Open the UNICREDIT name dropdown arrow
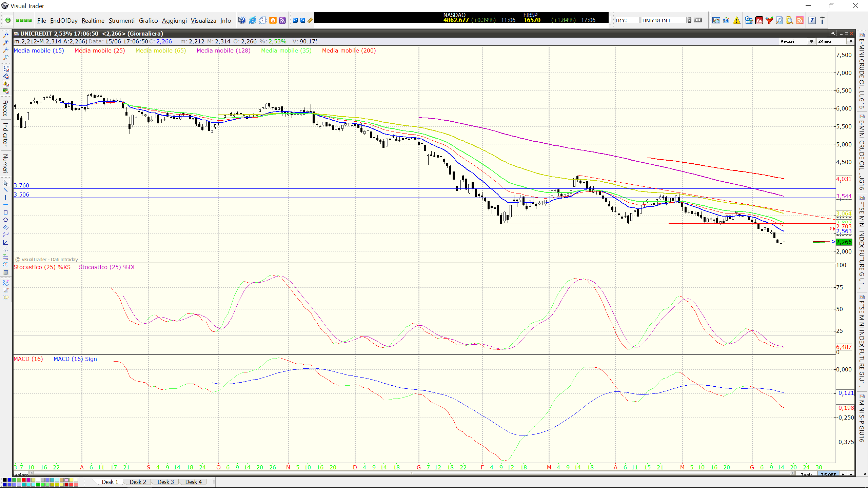Image resolution: width=868 pixels, height=488 pixels. 689,20
